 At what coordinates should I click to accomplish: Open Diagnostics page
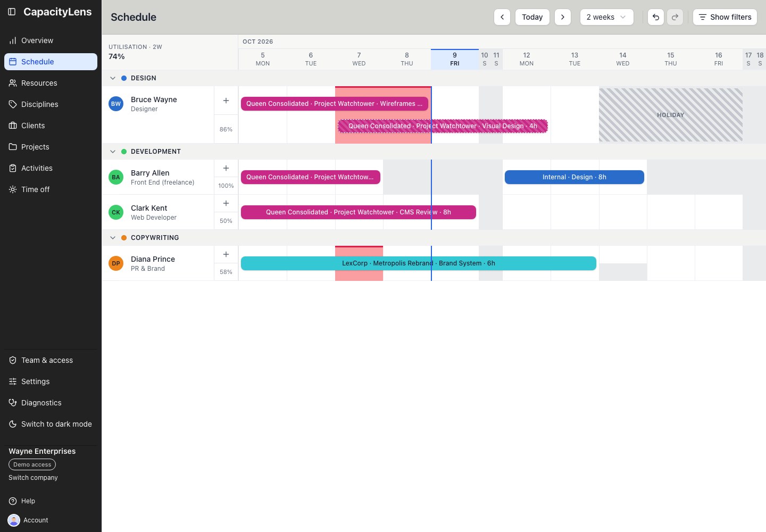(51, 403)
